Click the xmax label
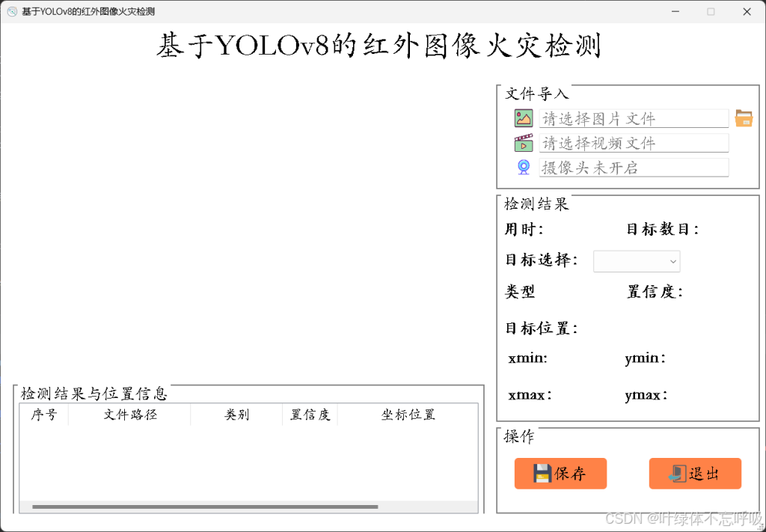The height and width of the screenshot is (532, 766). point(530,395)
